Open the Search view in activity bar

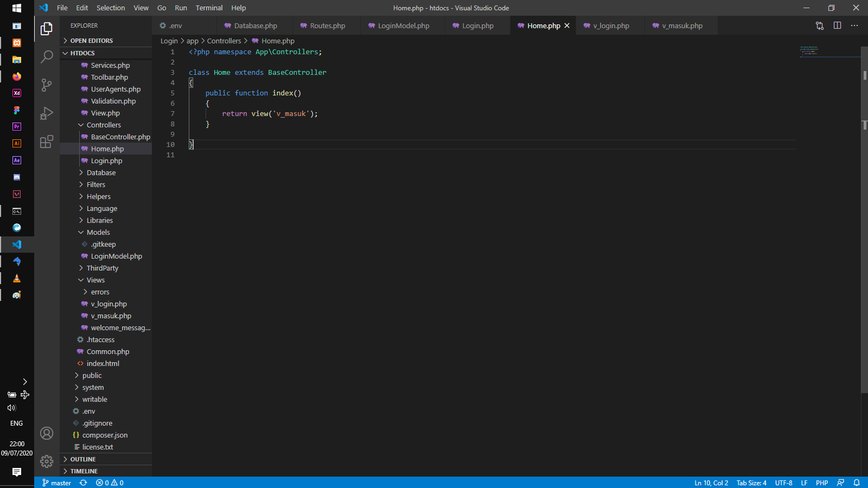click(47, 56)
